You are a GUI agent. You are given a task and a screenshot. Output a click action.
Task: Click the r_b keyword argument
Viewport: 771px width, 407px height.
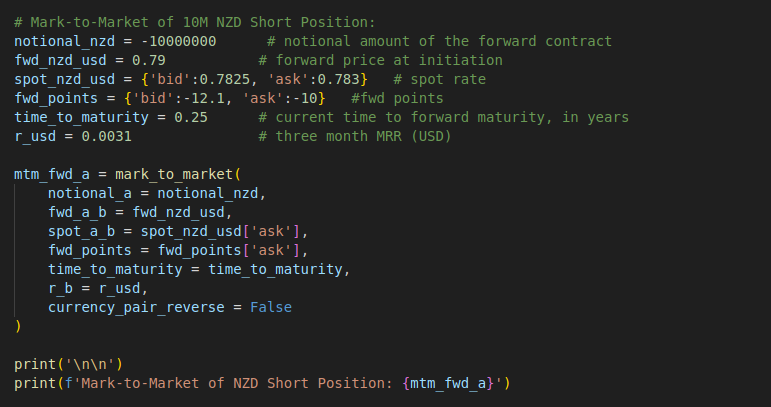[x=60, y=288]
